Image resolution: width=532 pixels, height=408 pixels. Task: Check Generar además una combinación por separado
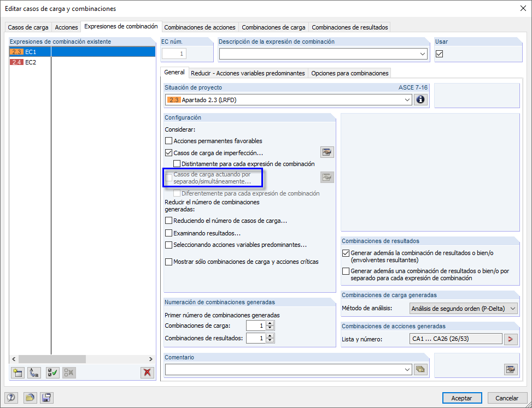[x=346, y=271]
